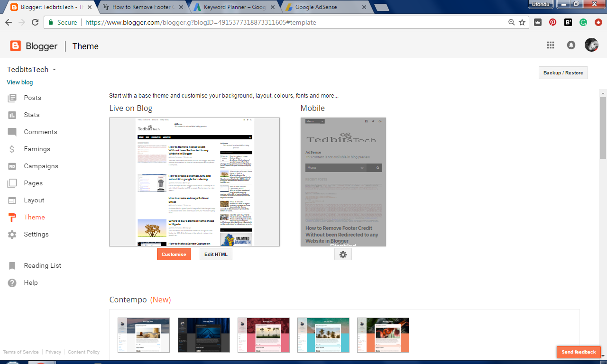This screenshot has width=607, height=364.
Task: Click the Posts sidebar icon
Action: (12, 98)
